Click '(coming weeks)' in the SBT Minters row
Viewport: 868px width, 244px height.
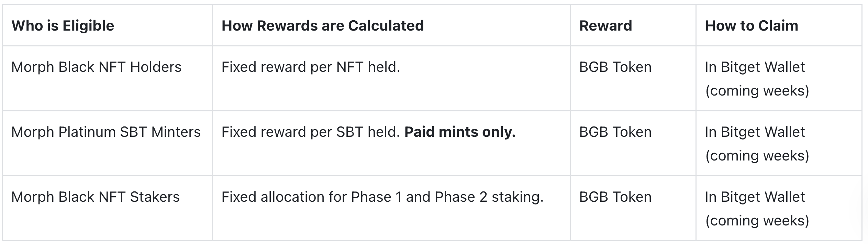pos(757,156)
